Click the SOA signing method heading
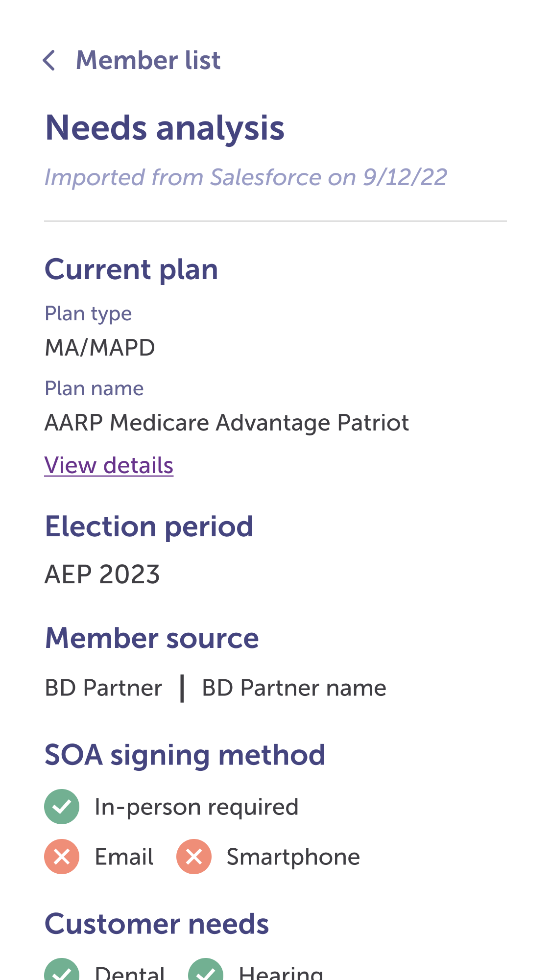This screenshot has height=980, width=551. (x=185, y=755)
